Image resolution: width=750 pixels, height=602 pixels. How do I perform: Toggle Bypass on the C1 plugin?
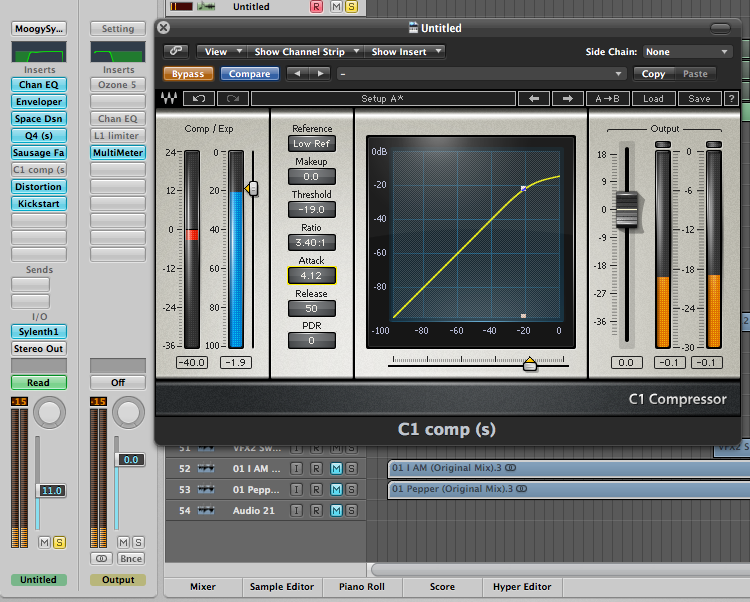click(x=188, y=74)
